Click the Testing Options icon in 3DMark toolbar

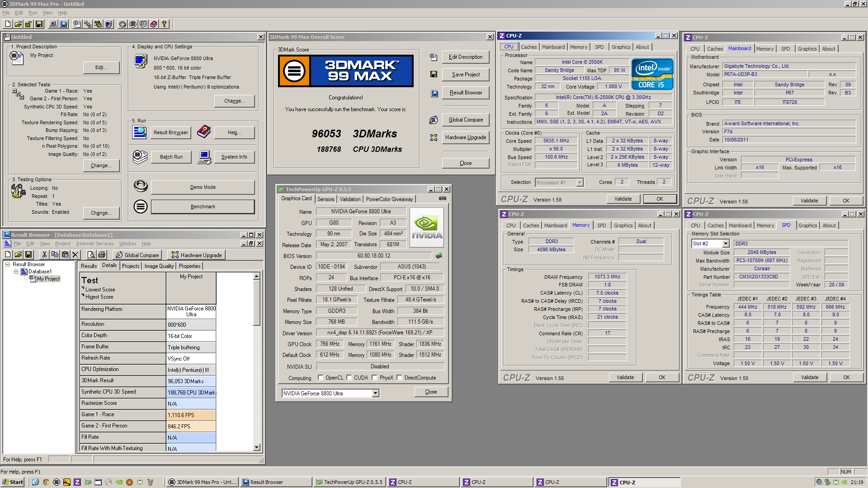[x=98, y=24]
